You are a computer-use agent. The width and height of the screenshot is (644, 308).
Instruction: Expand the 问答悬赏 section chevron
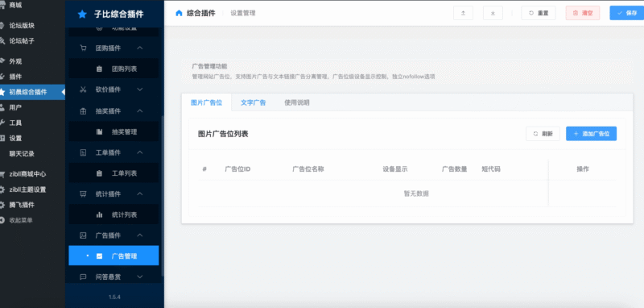(139, 277)
